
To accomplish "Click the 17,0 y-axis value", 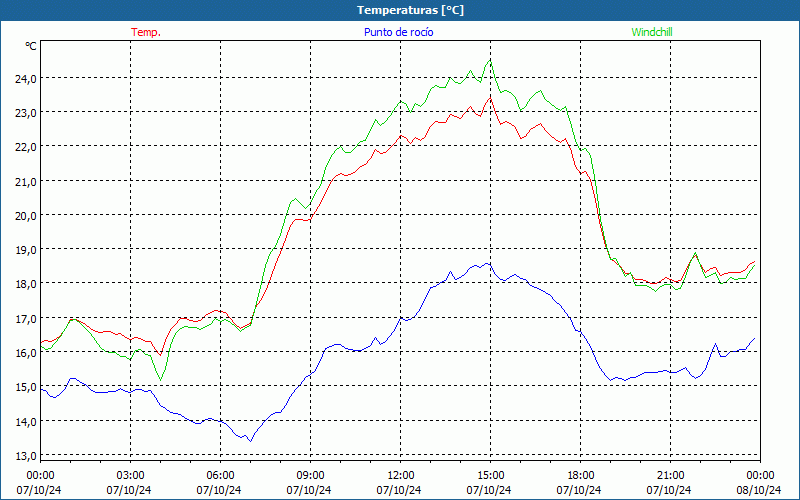I will pos(26,319).
